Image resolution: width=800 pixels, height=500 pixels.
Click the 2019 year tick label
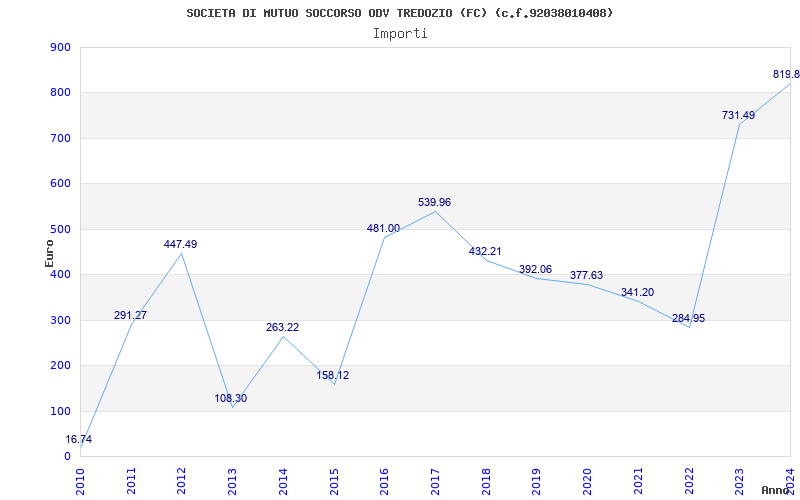point(537,481)
